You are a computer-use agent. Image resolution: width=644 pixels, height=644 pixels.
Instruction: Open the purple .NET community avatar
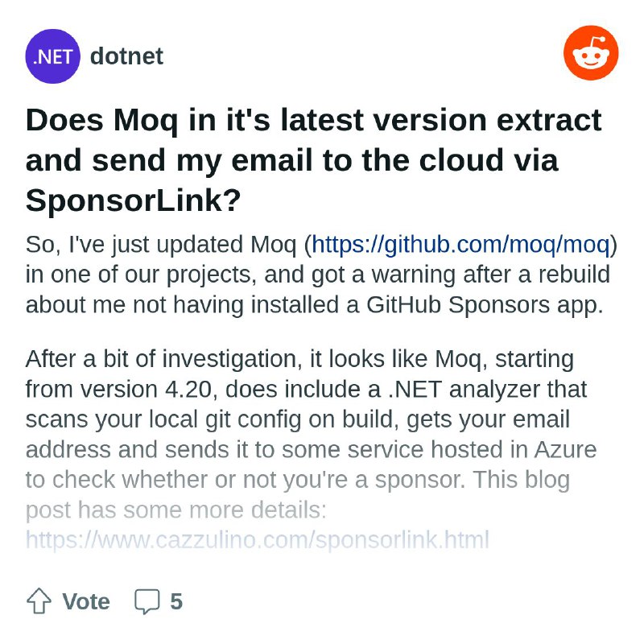[x=52, y=56]
